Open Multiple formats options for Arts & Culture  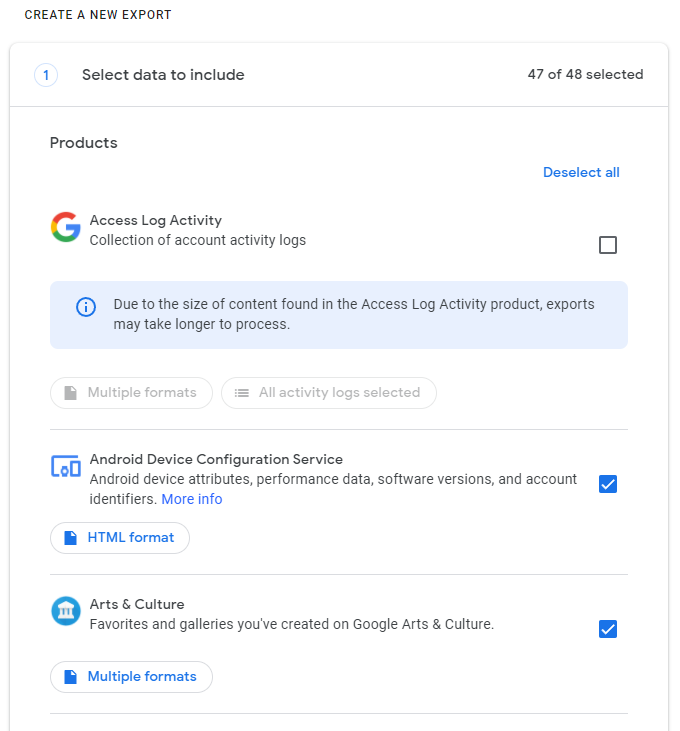(x=131, y=677)
